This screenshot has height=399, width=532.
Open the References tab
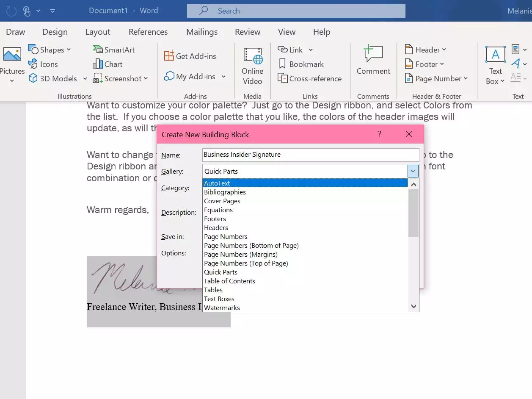click(148, 32)
